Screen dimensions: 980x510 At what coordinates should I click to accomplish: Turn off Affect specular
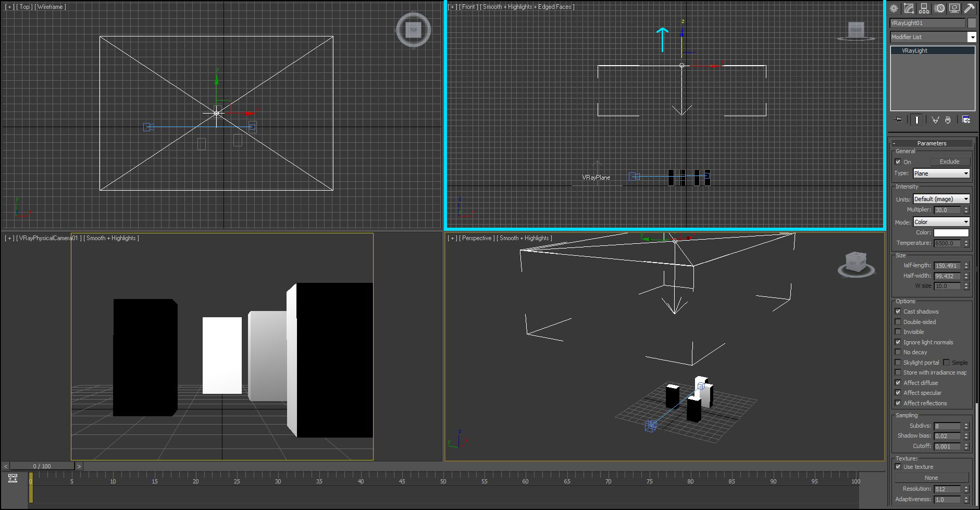[x=898, y=393]
